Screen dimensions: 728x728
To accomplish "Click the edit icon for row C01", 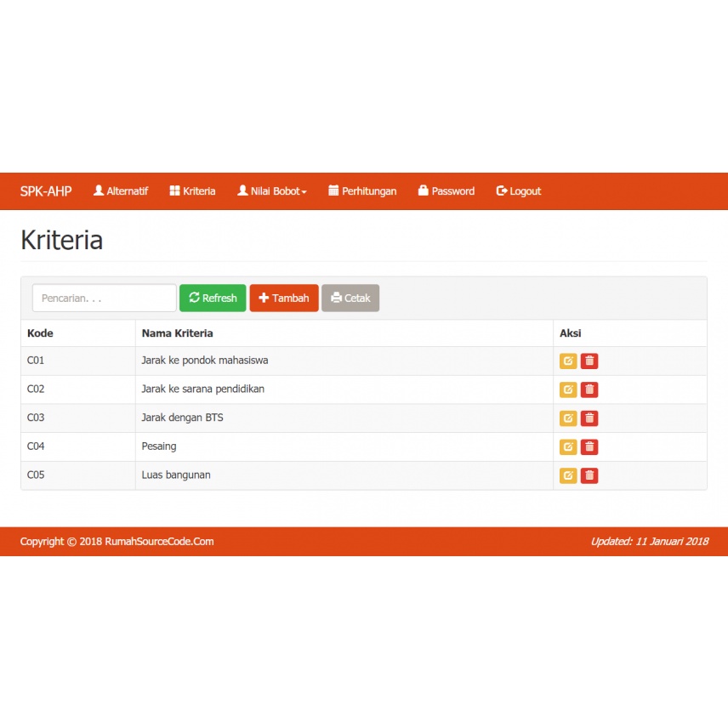I will pos(568,361).
